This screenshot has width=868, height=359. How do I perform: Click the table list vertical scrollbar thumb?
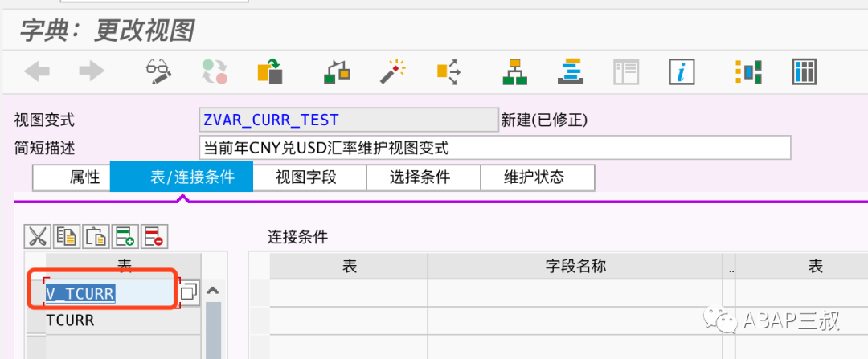pyautogui.click(x=213, y=330)
